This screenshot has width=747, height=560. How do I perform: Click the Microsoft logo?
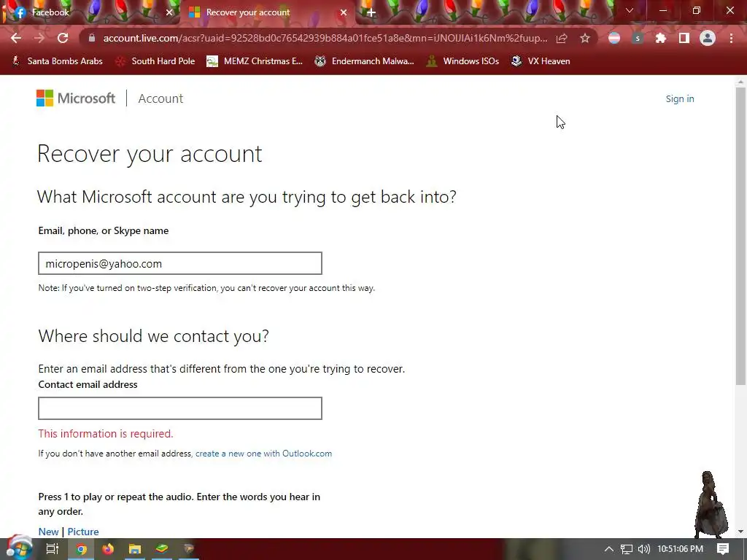76,98
